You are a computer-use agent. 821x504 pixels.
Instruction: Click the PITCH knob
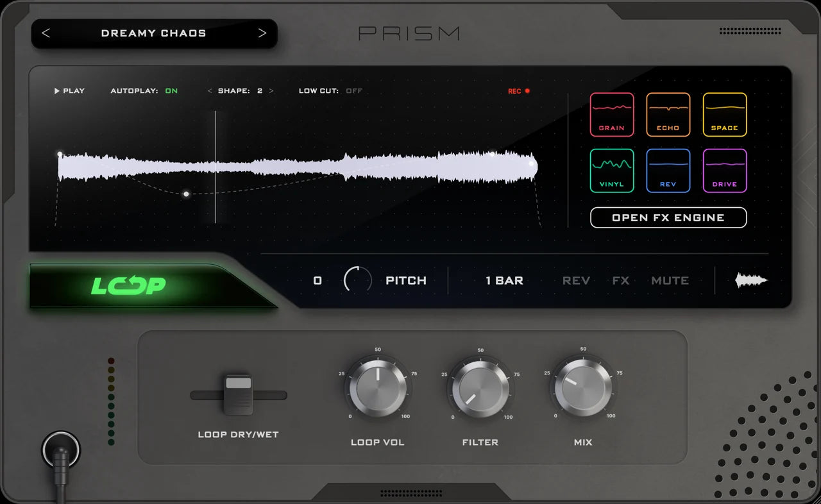pos(358,280)
